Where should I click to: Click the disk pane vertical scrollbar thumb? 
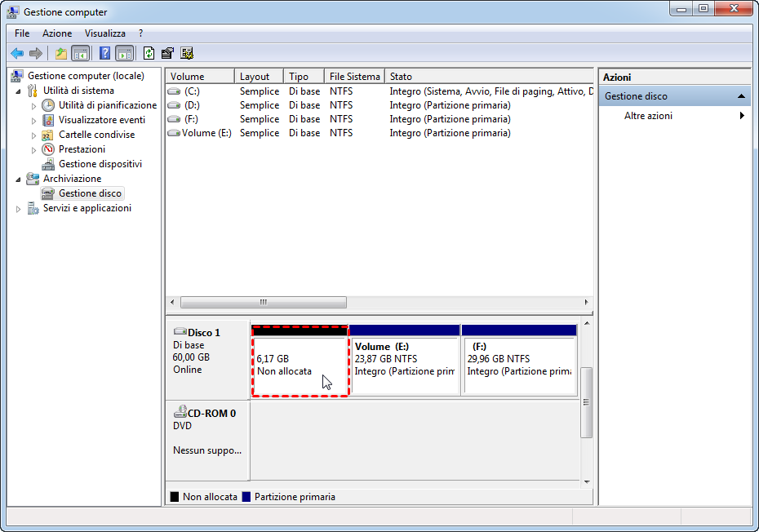click(586, 402)
